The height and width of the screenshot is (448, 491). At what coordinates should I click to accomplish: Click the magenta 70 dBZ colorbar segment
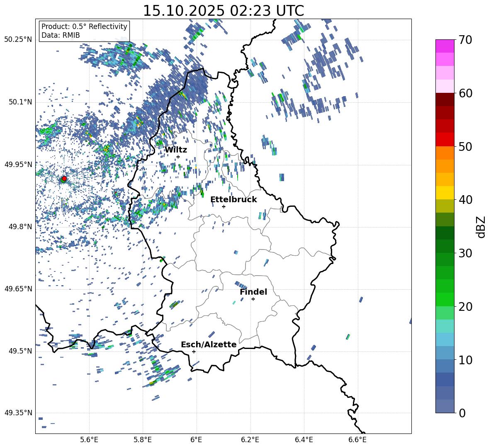445,46
